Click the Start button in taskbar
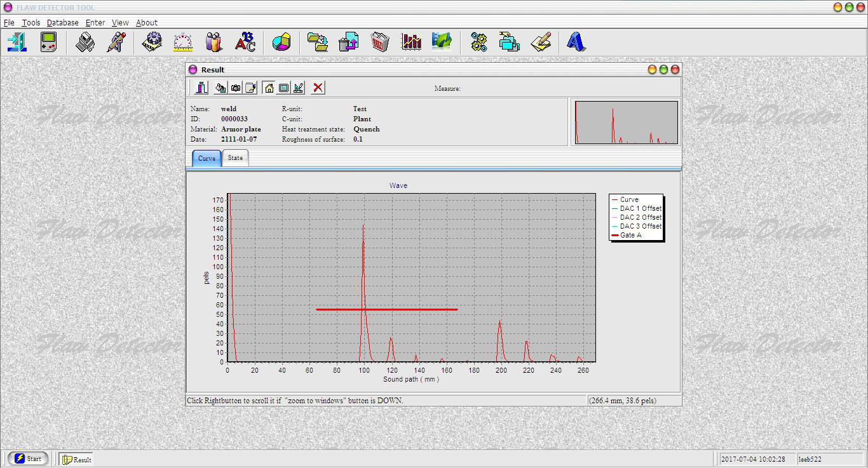Viewport: 868px width, 468px height. pyautogui.click(x=28, y=458)
